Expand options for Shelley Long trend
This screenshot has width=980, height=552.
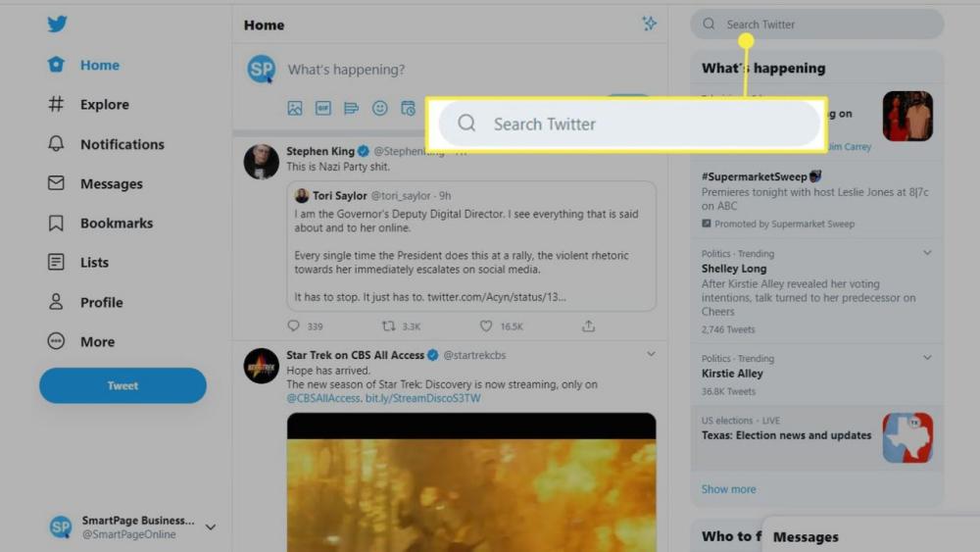click(927, 253)
